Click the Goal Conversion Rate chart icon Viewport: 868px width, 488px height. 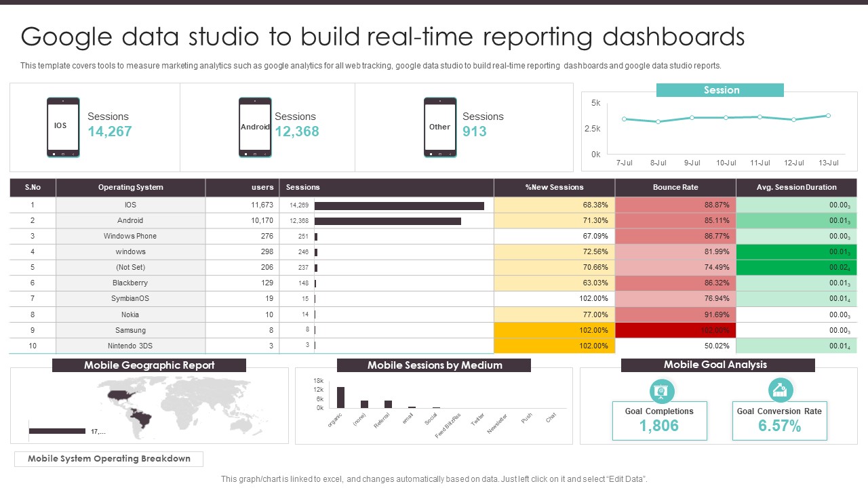click(781, 390)
